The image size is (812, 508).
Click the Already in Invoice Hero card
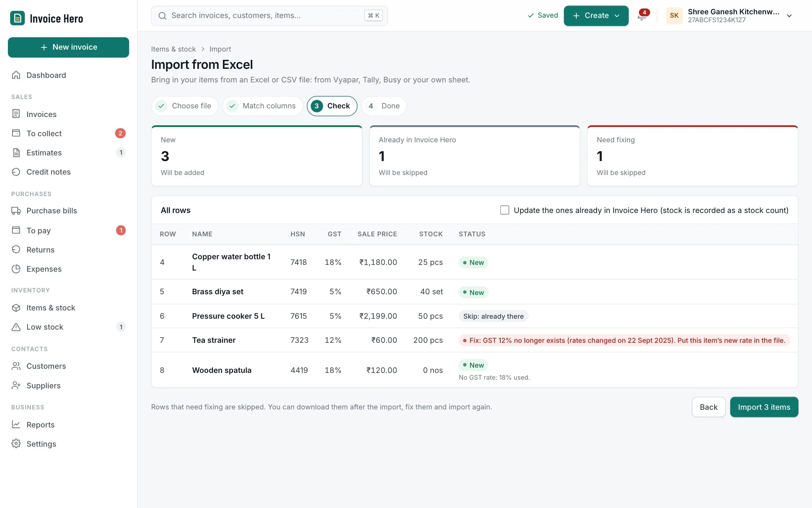474,156
